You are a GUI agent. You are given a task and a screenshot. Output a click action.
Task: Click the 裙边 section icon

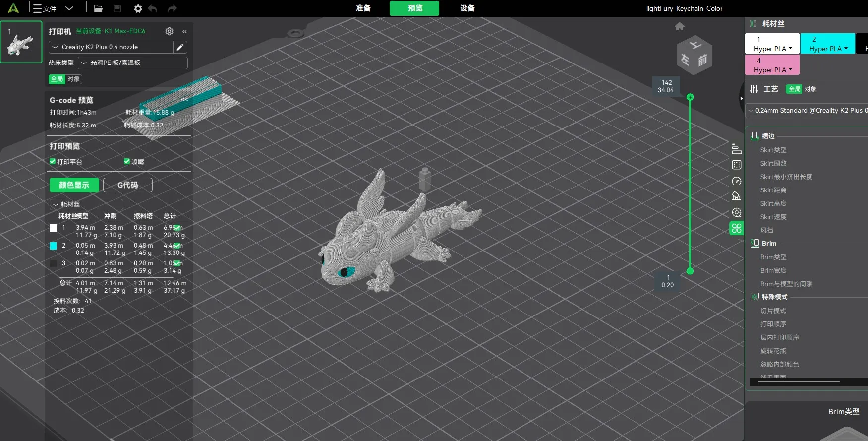point(754,136)
